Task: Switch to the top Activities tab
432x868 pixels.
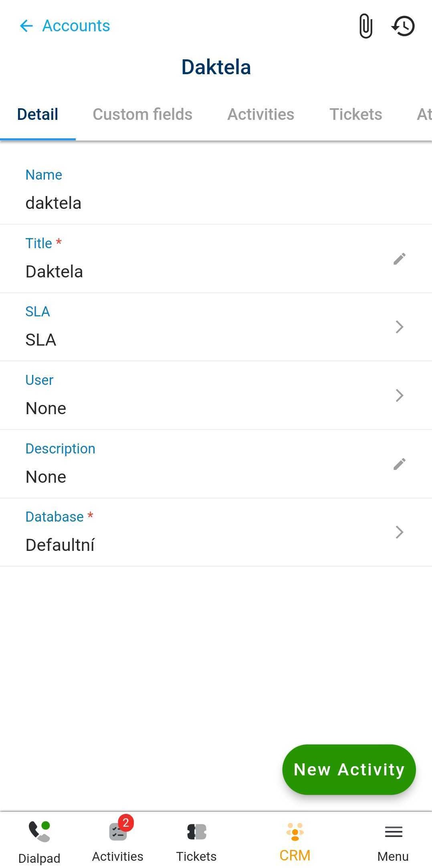Action: [261, 115]
